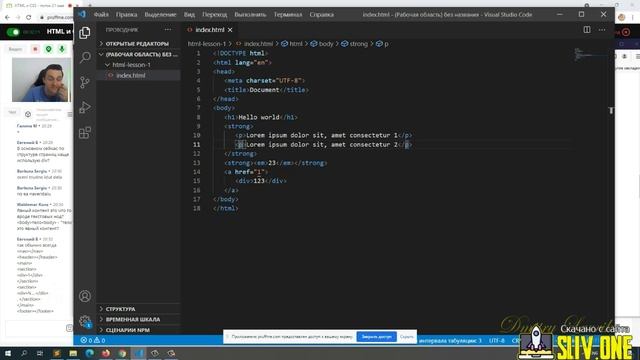Viewport: 640px width, 360px height.
Task: Click the taskbar search magnifier
Action: 24,353
